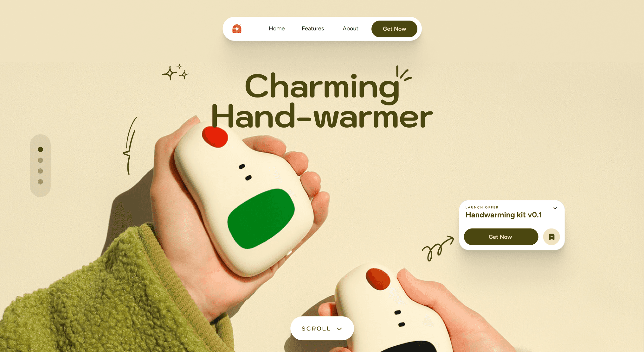Click the bookmark icon on the offer card

point(552,236)
